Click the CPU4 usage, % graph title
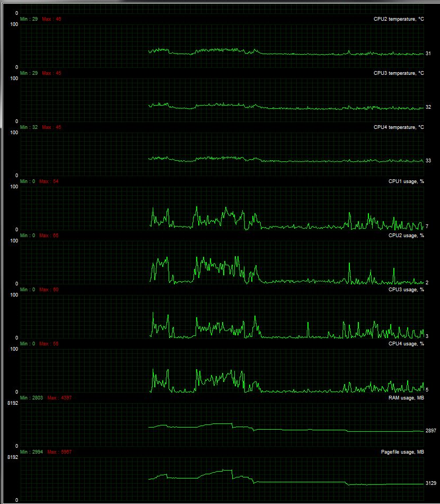This screenshot has width=440, height=504. tap(406, 344)
